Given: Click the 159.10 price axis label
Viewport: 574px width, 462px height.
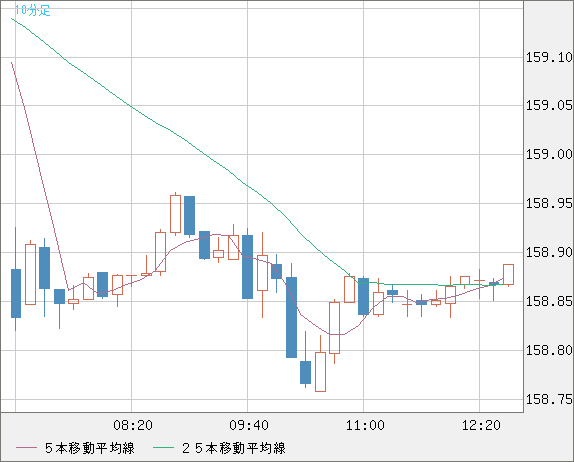Looking at the screenshot, I should [549, 57].
